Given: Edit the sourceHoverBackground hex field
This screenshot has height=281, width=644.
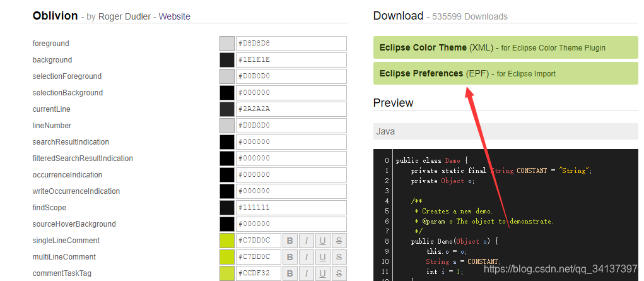Looking at the screenshot, I should (291, 225).
